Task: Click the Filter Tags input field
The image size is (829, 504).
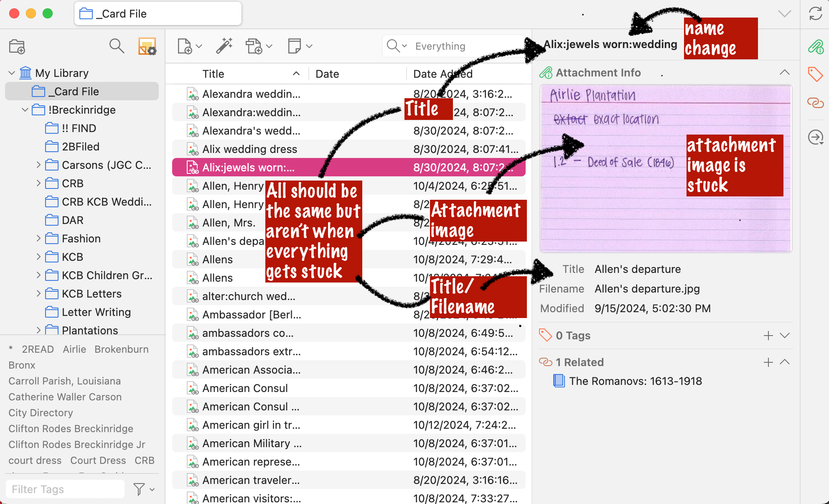Action: tap(65, 489)
